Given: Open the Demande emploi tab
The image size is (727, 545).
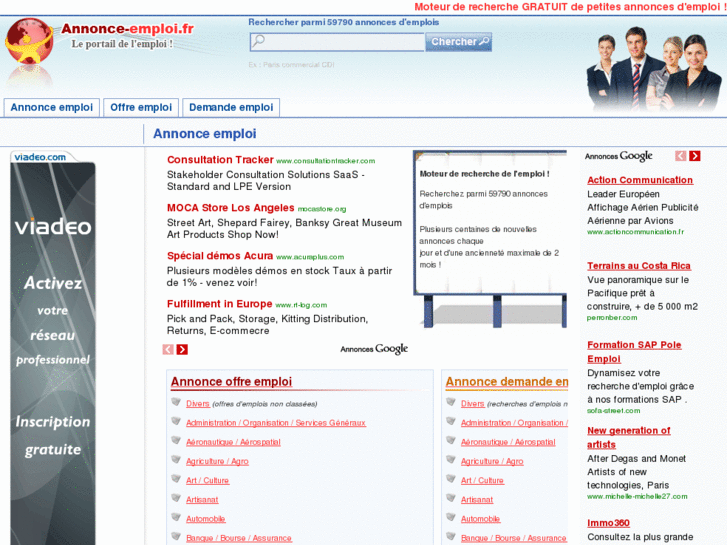Looking at the screenshot, I should point(231,107).
